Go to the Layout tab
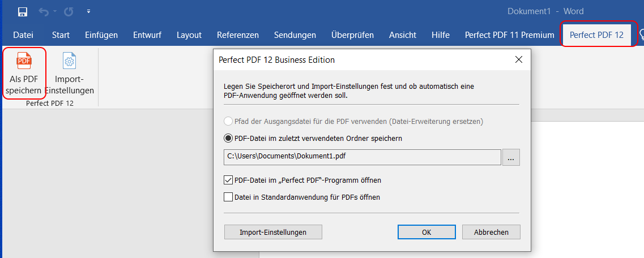 [189, 35]
